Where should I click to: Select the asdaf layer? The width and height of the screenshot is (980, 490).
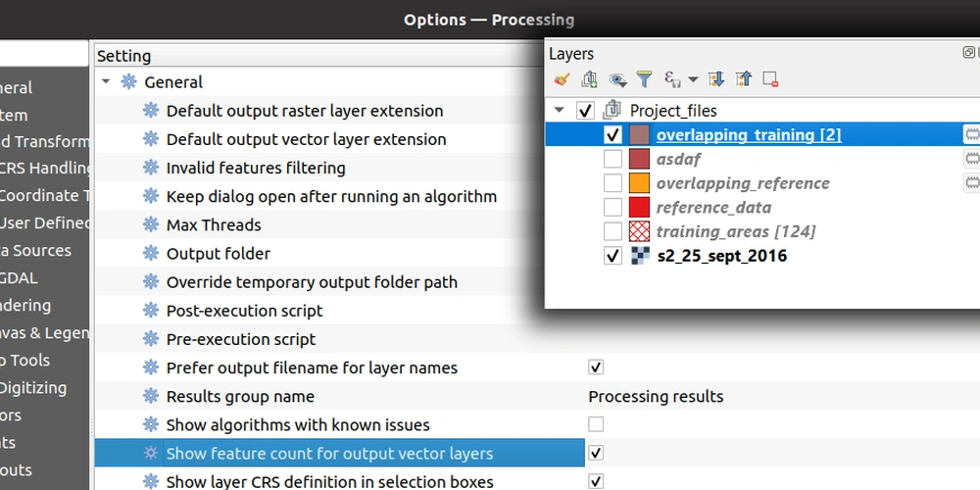[x=678, y=160]
